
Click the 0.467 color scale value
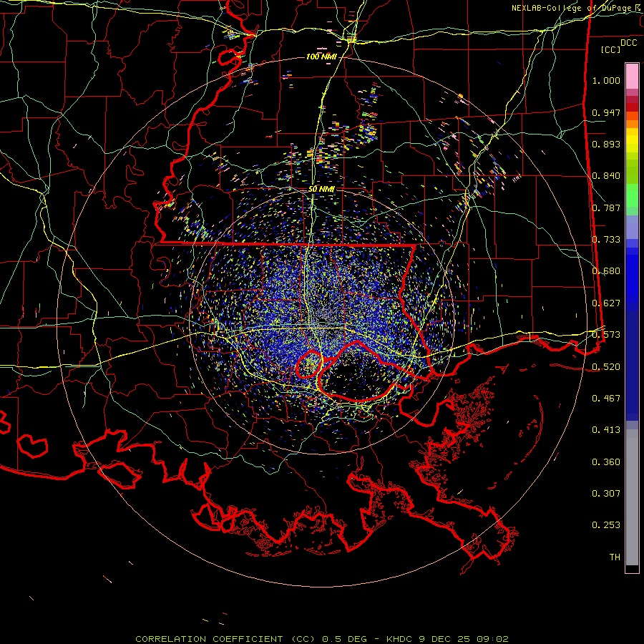pos(606,399)
